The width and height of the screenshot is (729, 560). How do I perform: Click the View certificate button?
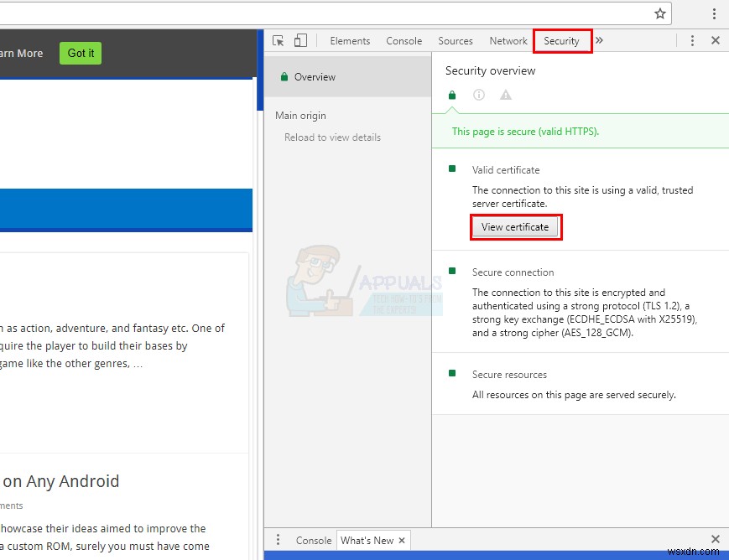click(516, 226)
